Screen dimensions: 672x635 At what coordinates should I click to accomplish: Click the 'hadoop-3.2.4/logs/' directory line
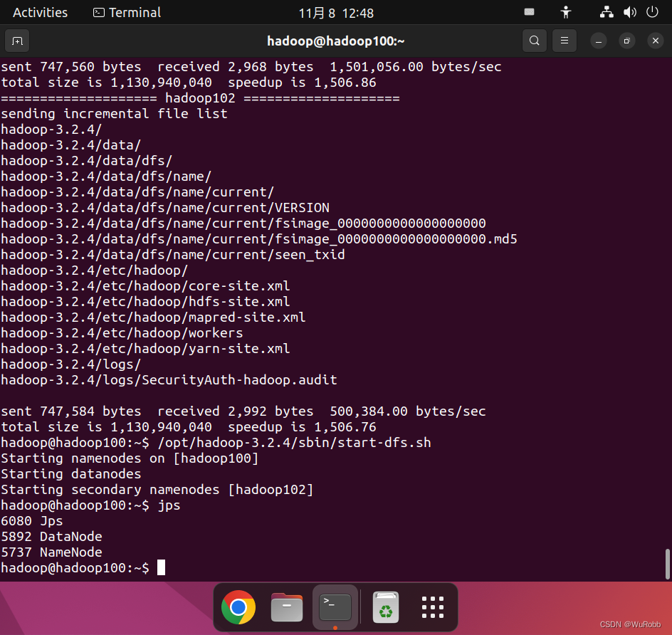70,364
